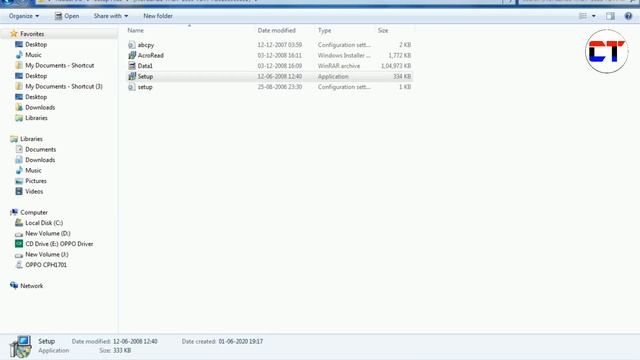Click the file name 'AcroRead'
This screenshot has height=360, width=640.
(x=151, y=55)
